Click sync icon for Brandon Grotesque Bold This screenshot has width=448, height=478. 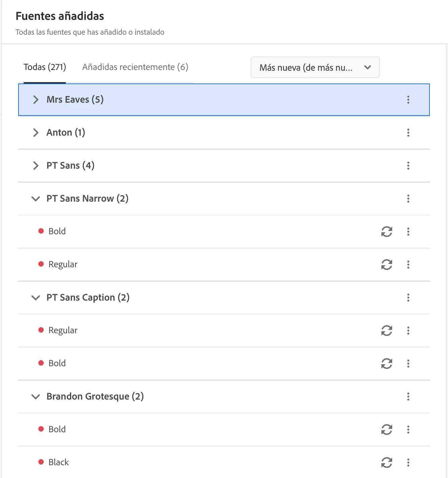(x=387, y=430)
